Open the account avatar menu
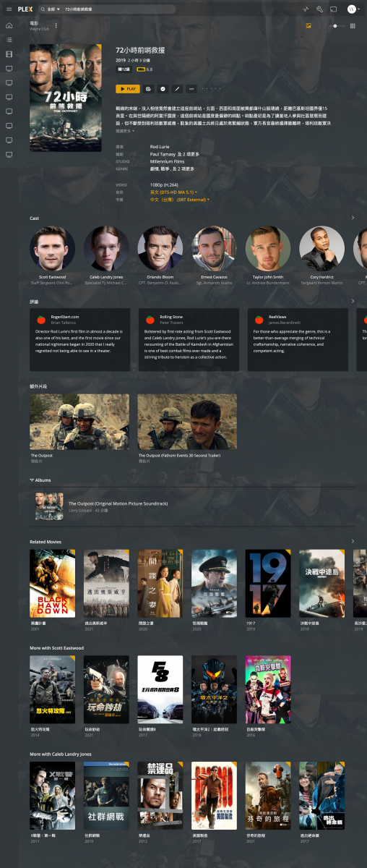The image size is (367, 868). (352, 9)
